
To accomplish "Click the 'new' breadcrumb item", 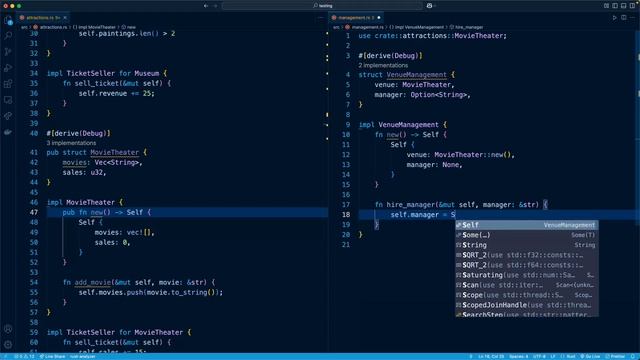I will tap(129, 27).
